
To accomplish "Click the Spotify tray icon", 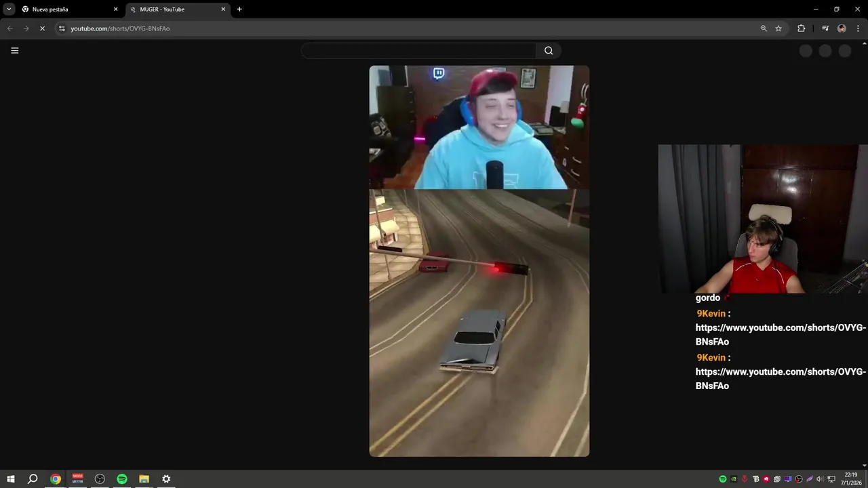I will 723,479.
